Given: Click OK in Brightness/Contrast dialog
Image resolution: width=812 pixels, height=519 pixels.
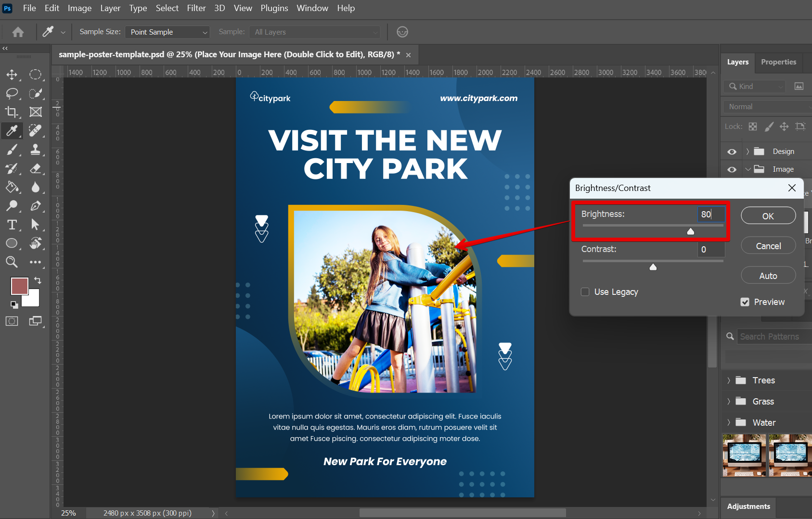Looking at the screenshot, I should pyautogui.click(x=768, y=216).
